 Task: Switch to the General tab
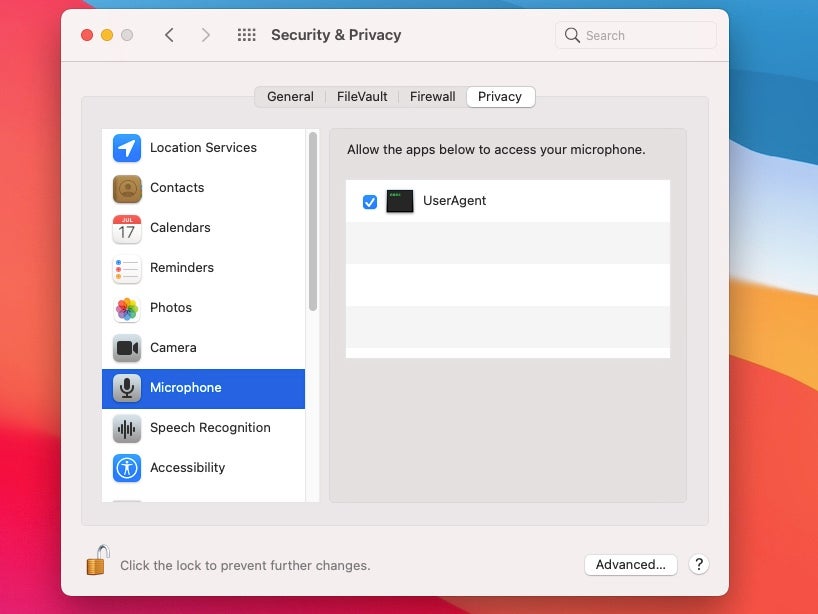pyautogui.click(x=290, y=97)
